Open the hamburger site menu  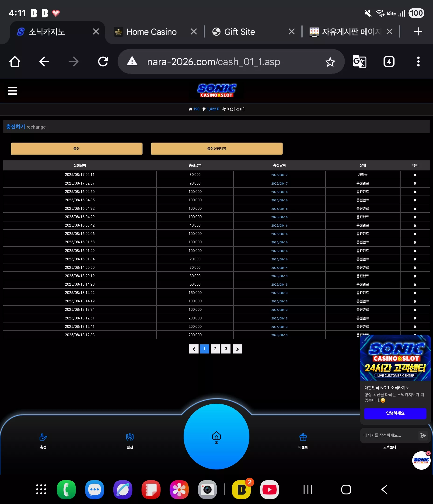[x=12, y=91]
